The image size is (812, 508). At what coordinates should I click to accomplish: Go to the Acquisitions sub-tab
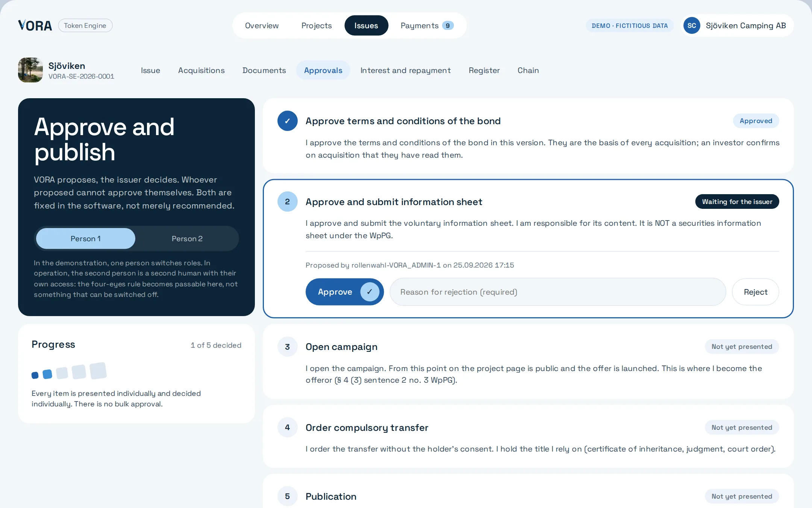coord(201,70)
